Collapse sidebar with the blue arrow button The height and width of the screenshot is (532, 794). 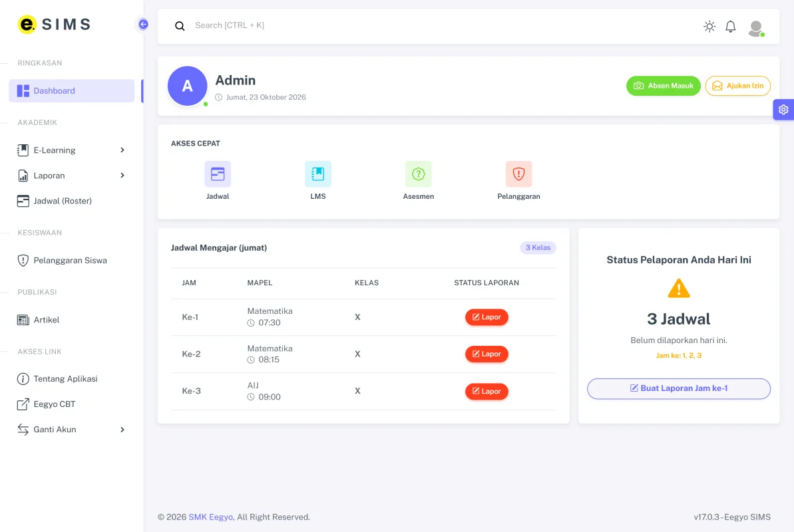point(143,25)
